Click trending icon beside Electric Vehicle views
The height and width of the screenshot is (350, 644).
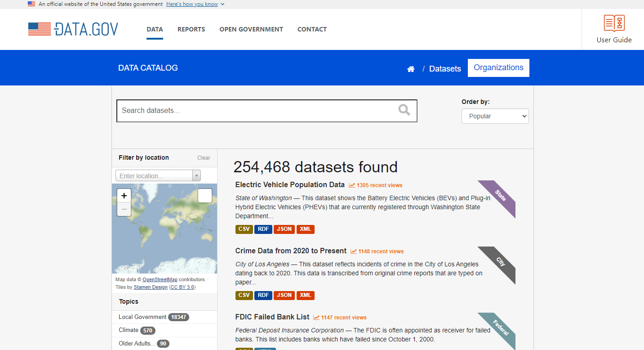click(x=352, y=185)
